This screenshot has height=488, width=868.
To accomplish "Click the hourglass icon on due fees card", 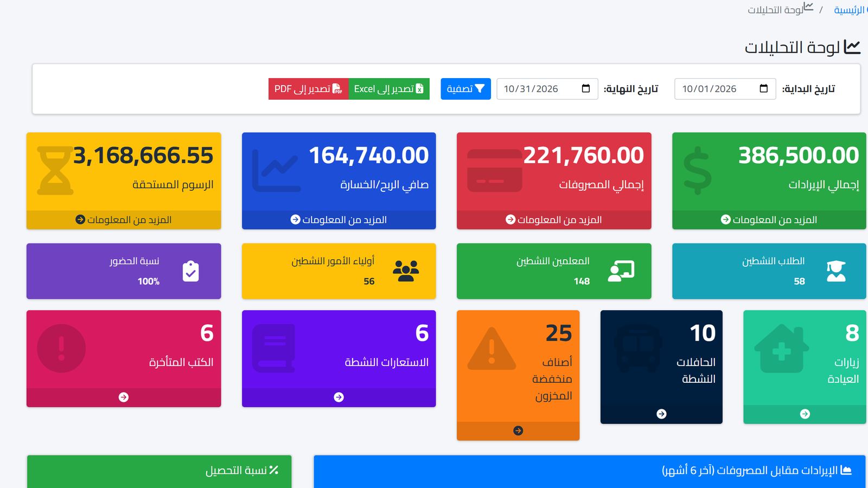I will click(55, 171).
